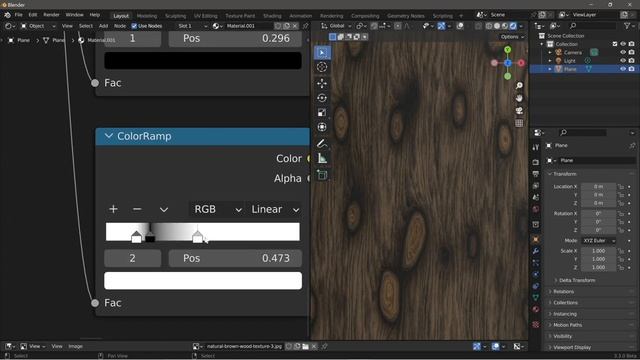This screenshot has height=360, width=640.
Task: Hide Plane in viewport via eye icon
Action: tap(623, 69)
